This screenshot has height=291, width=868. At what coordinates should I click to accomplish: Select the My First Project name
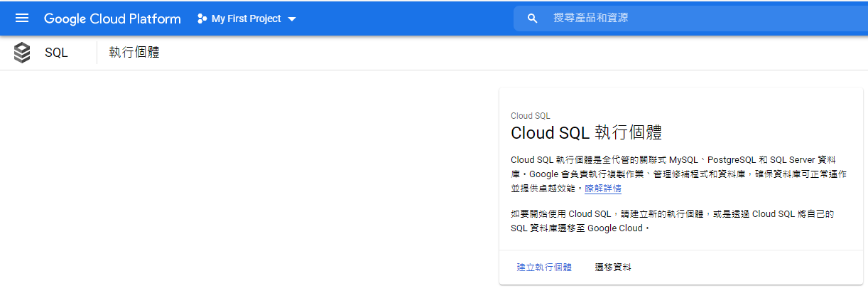246,18
